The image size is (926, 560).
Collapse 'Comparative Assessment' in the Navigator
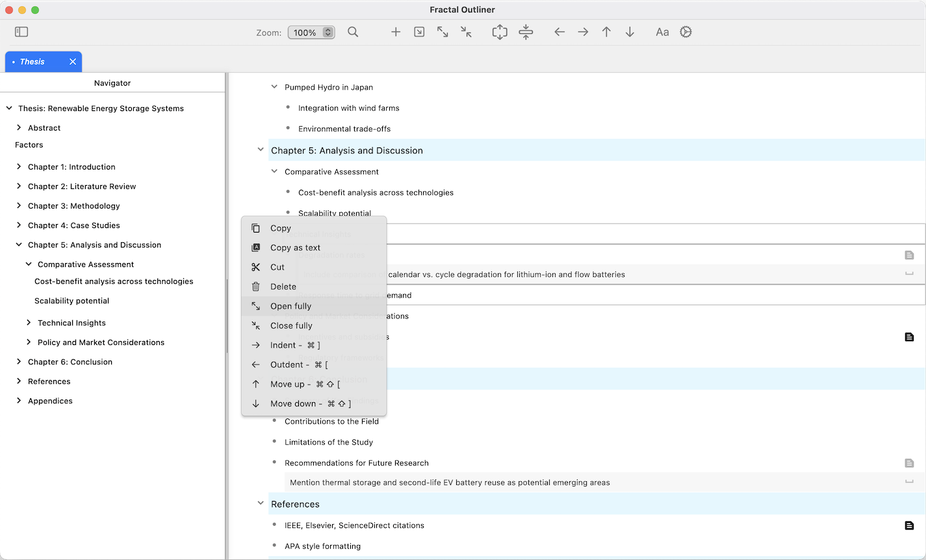point(28,264)
